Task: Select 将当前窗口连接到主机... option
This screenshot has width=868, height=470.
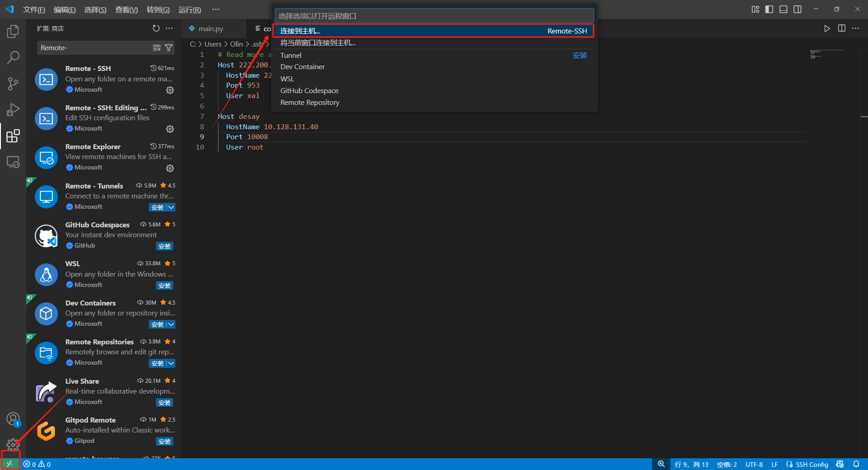Action: click(x=434, y=43)
